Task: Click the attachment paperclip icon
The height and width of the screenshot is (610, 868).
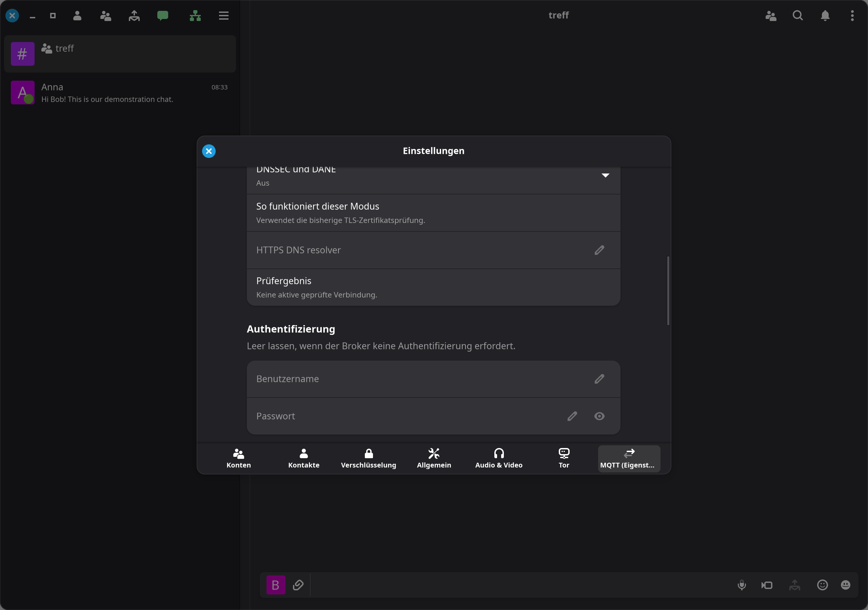Action: click(x=298, y=585)
